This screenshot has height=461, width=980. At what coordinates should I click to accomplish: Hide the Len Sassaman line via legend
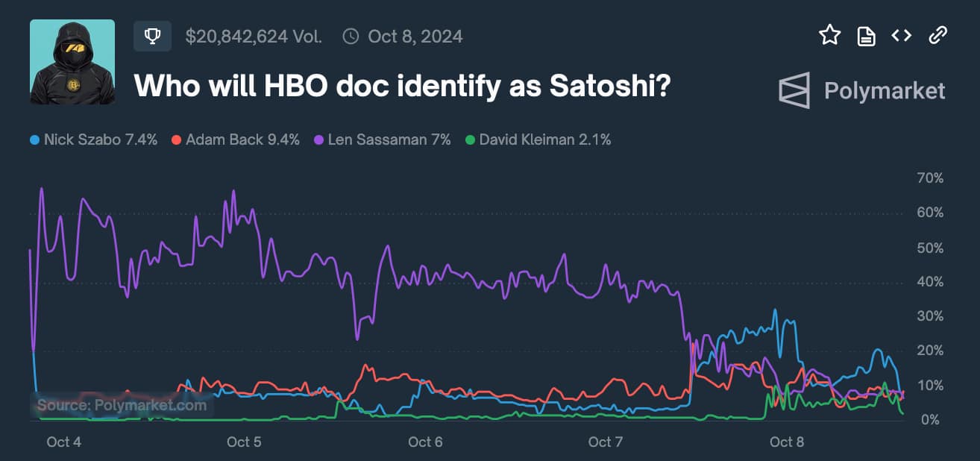[383, 139]
